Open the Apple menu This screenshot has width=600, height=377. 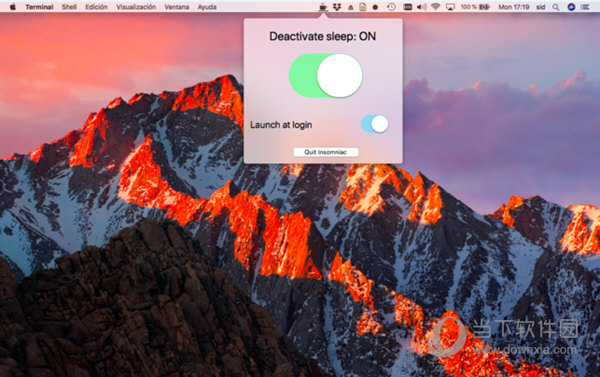[x=13, y=7]
